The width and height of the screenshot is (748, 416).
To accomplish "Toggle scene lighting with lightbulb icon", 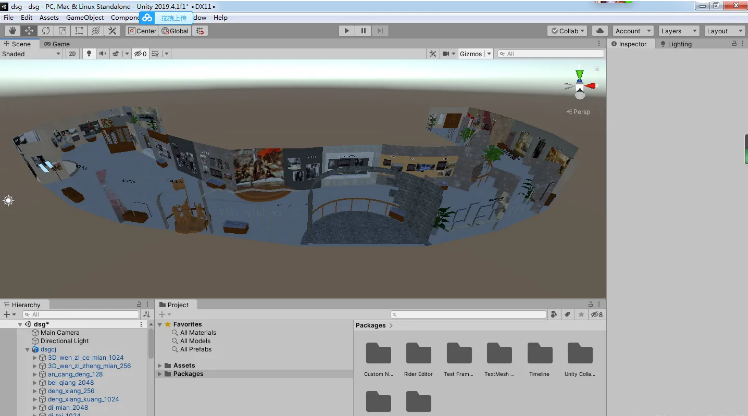I will 89,54.
